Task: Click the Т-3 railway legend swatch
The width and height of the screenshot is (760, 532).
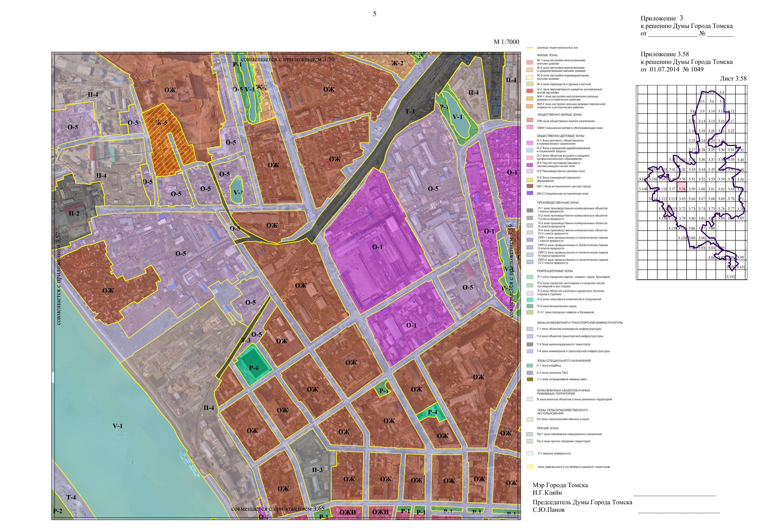Action: click(530, 344)
